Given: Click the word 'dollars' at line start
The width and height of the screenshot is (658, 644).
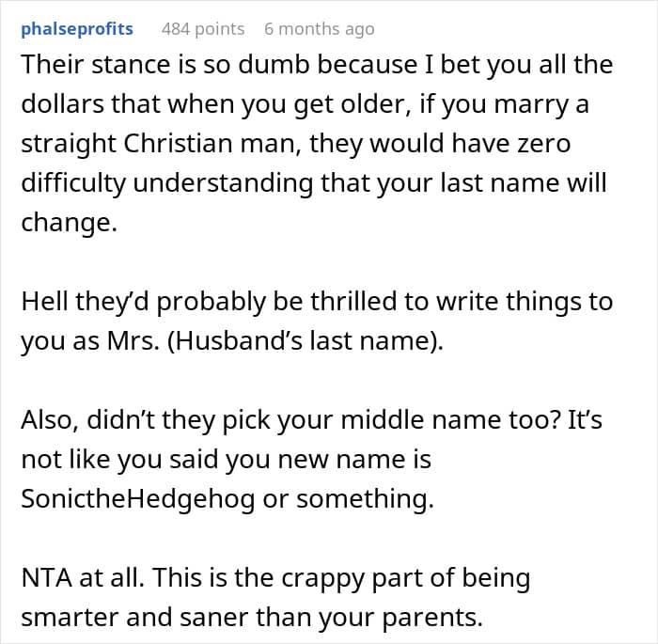Looking at the screenshot, I should (62, 104).
